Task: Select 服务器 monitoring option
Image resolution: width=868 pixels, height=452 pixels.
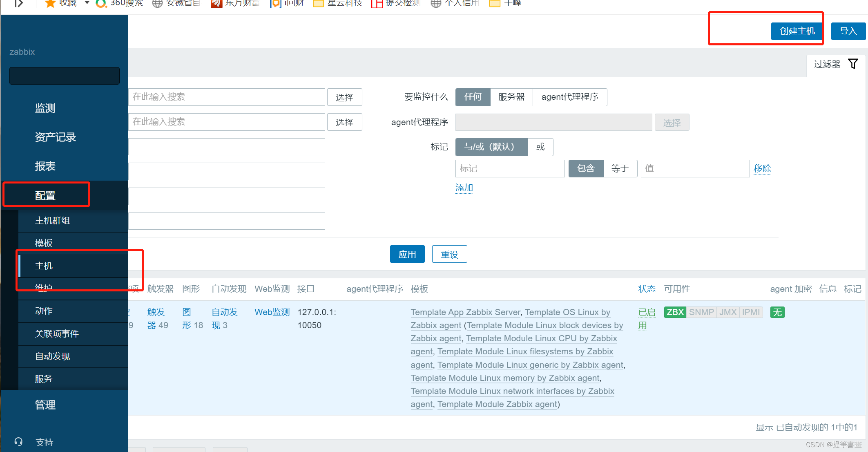Action: pos(511,97)
